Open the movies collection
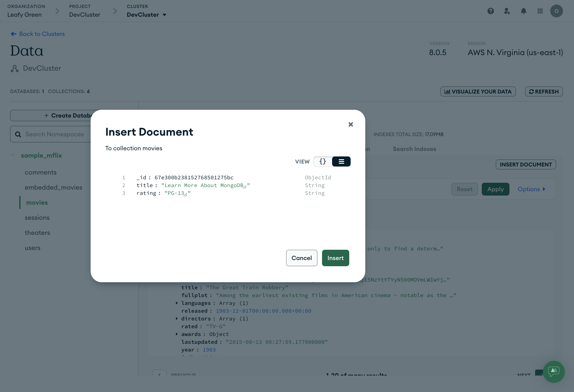574x392 pixels. [x=37, y=202]
